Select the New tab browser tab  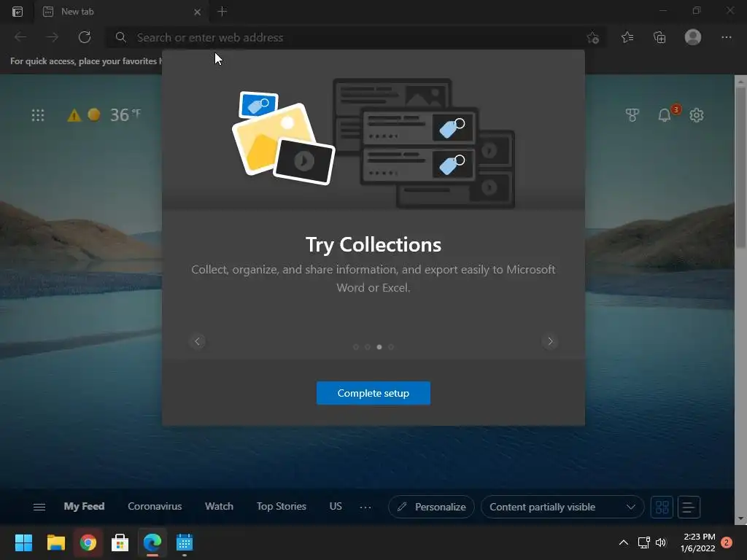point(122,12)
